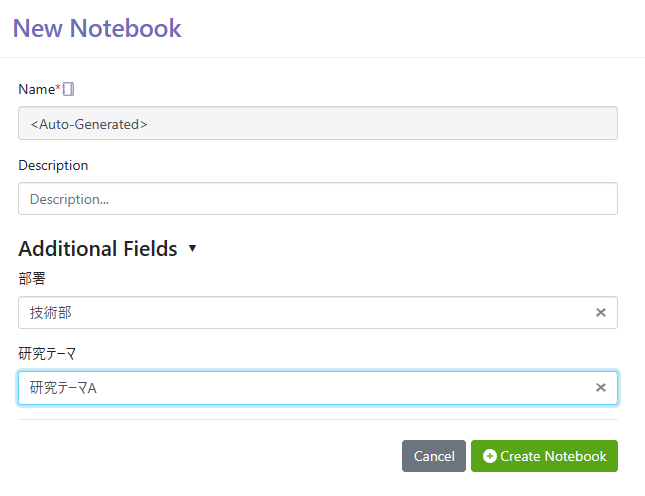This screenshot has height=496, width=645.
Task: Collapse Additional Fields using the triangle arrow
Action: point(192,248)
